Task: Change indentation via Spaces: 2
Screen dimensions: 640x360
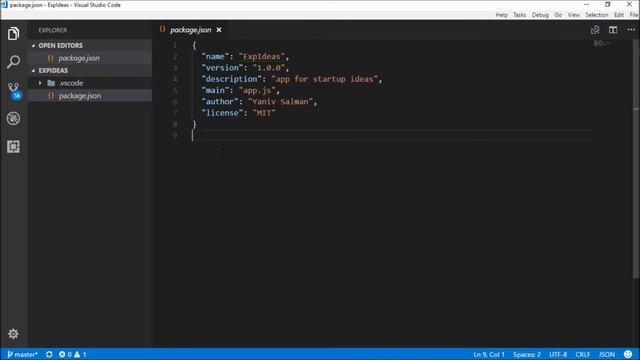Action: click(x=527, y=354)
